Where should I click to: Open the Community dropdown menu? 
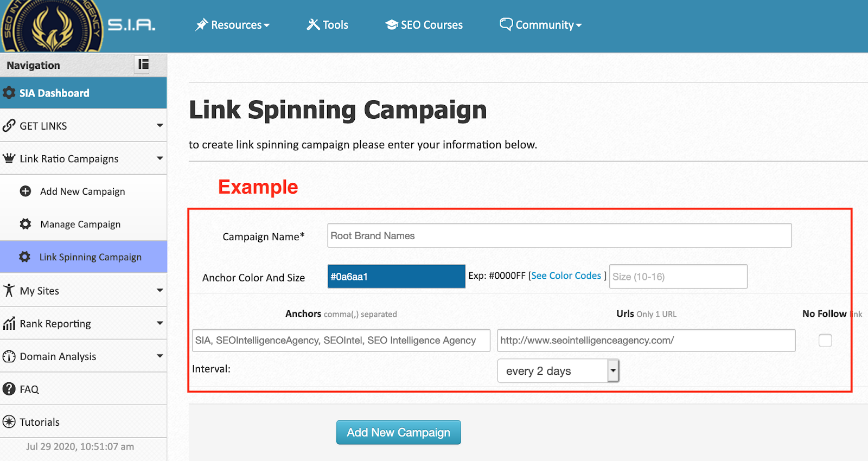(x=540, y=25)
